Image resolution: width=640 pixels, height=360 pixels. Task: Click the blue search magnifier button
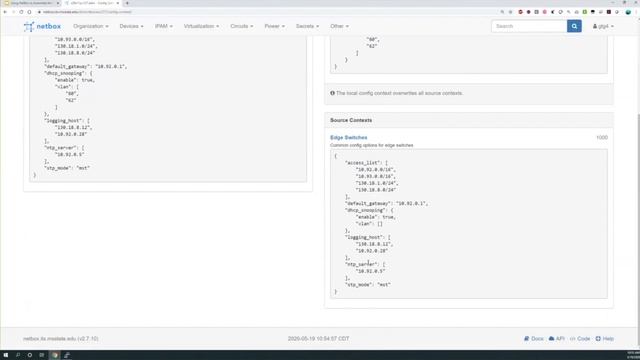(x=574, y=26)
